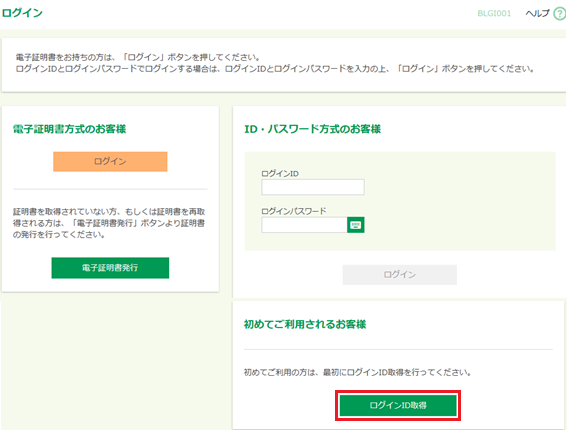Open the software keyboard icon beside password

[x=355, y=225]
